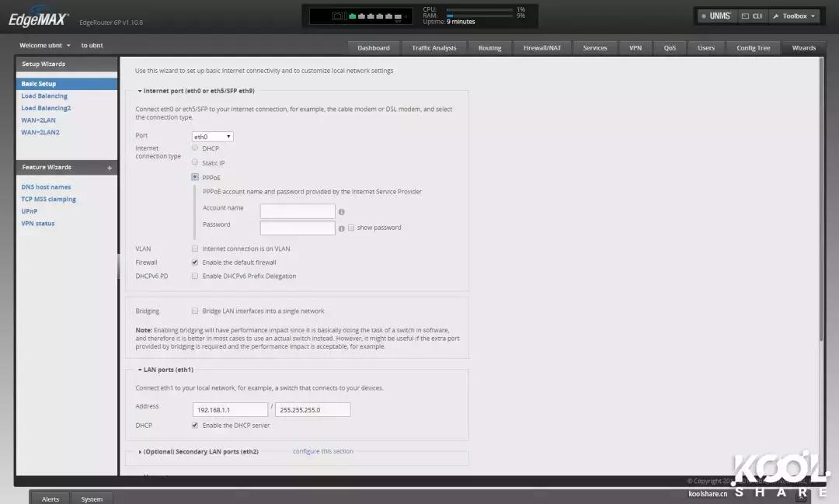This screenshot has height=504, width=839.
Task: Open the Traffic Analysis tab
Action: click(434, 48)
